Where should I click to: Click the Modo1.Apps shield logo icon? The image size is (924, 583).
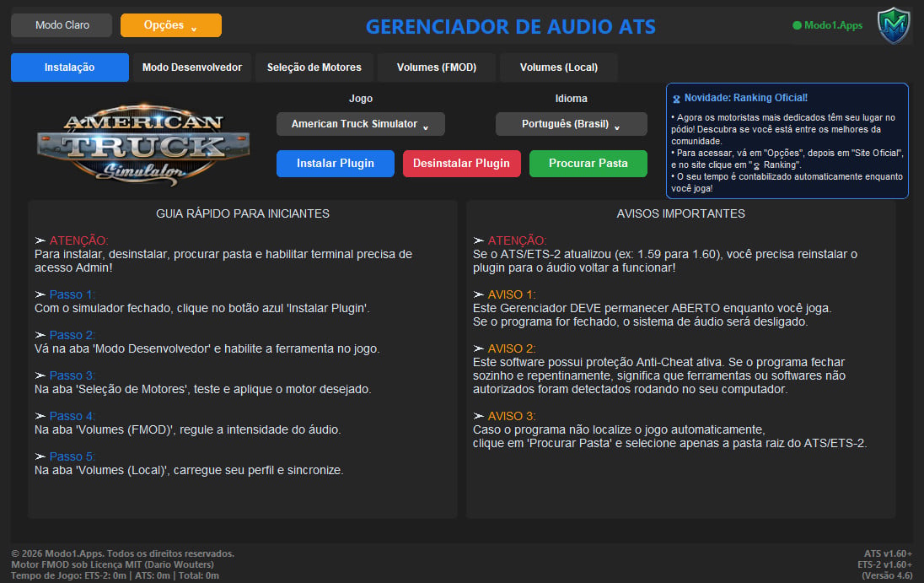(x=894, y=25)
